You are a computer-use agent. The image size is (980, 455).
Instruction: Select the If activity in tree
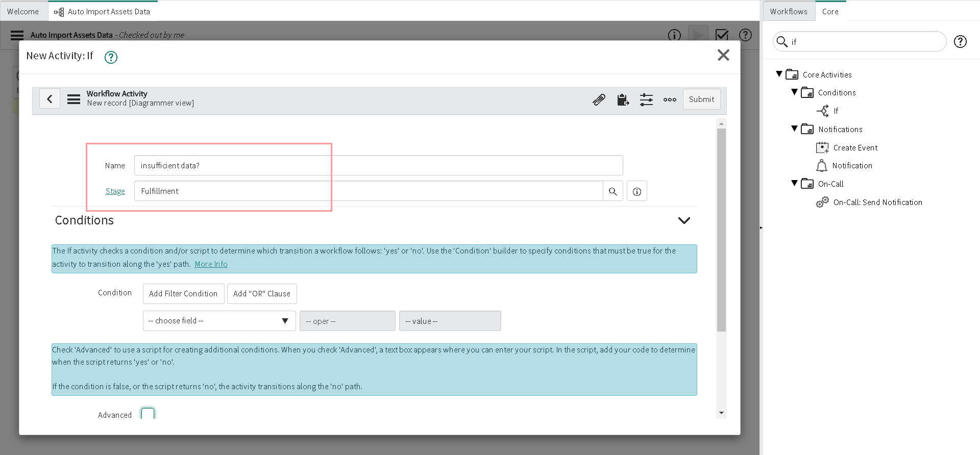coord(836,111)
